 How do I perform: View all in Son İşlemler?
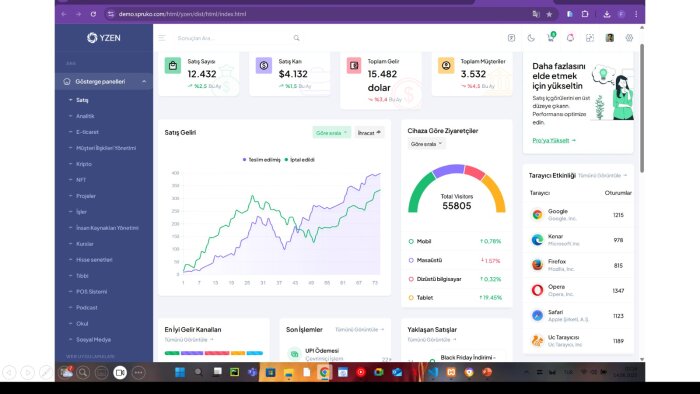pos(359,330)
